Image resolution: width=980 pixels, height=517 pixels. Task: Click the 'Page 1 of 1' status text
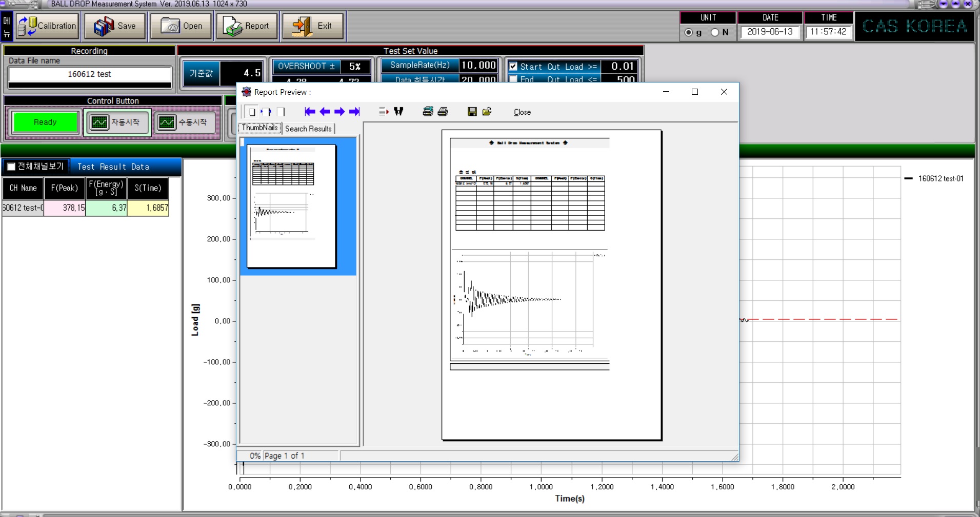[x=285, y=456]
